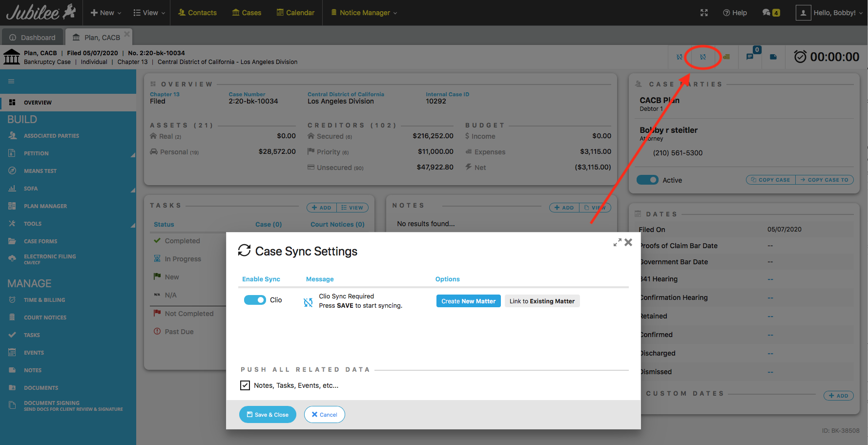This screenshot has width=868, height=445.
Task: Uncheck Notes, Tasks, Events, etc. checkbox
Action: [245, 385]
